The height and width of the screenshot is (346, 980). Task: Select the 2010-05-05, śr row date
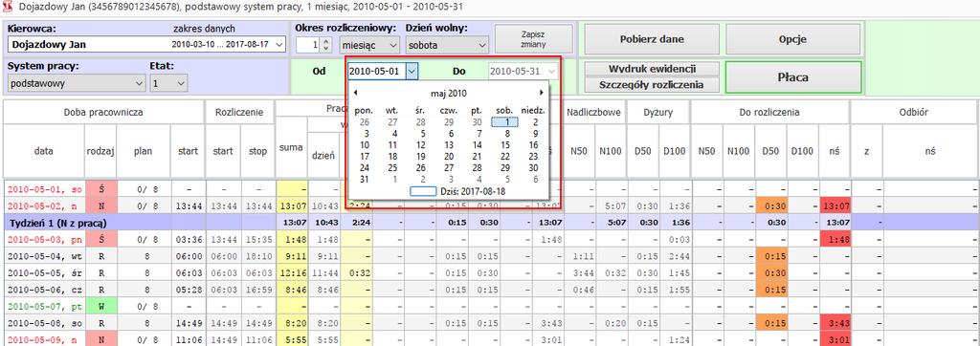[x=44, y=273]
